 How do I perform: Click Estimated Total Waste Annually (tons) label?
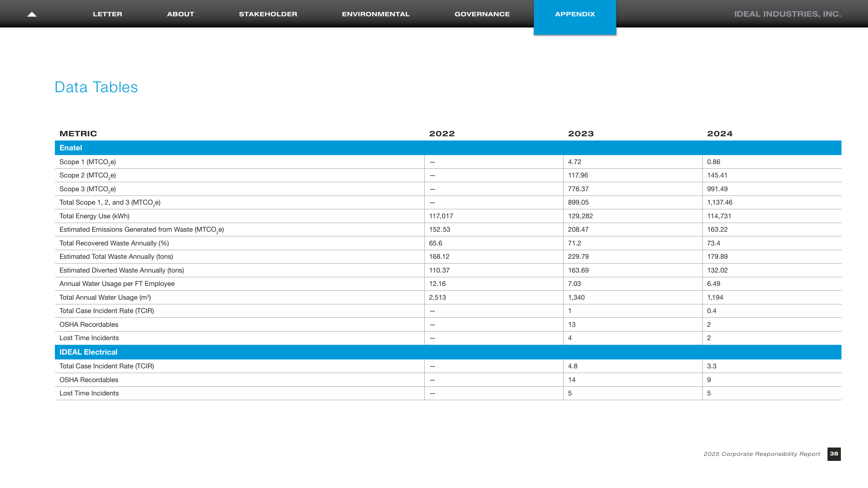[x=116, y=257]
